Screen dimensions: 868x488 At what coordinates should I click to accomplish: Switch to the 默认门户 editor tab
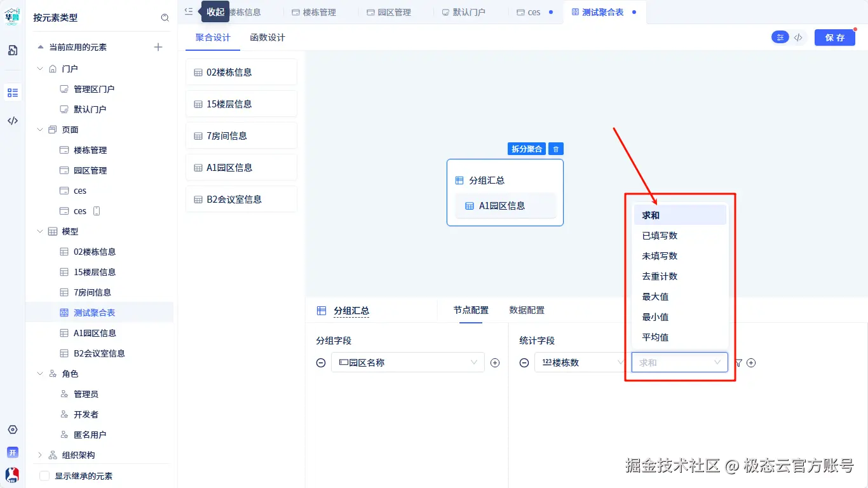(463, 12)
